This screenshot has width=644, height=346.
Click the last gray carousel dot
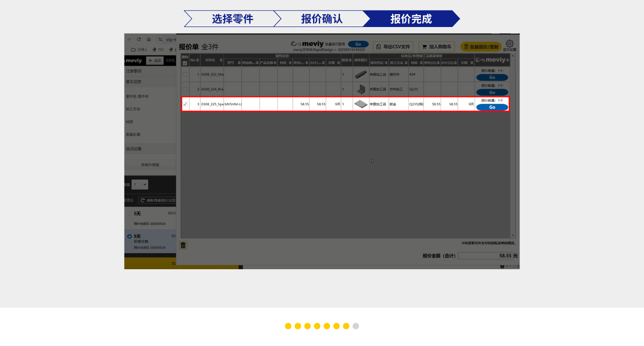(356, 326)
